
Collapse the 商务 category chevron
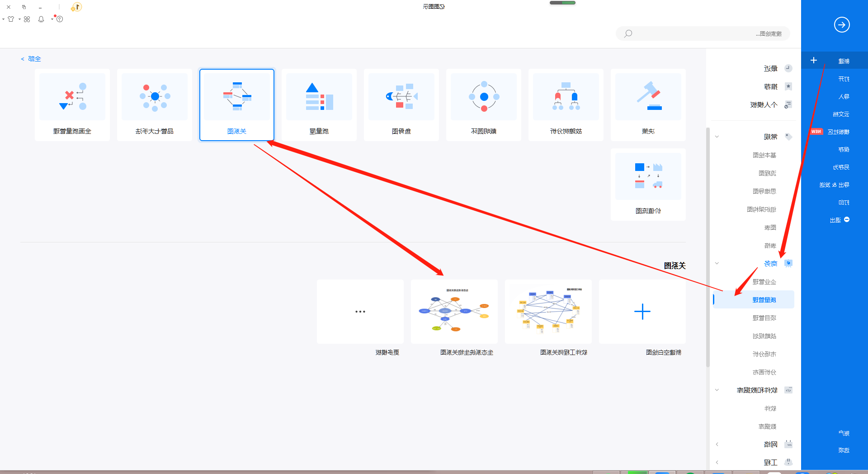[717, 263]
